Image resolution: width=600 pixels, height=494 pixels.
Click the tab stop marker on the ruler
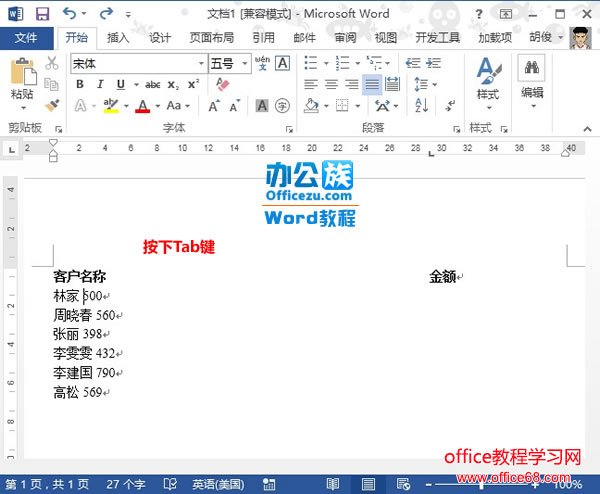click(431, 154)
